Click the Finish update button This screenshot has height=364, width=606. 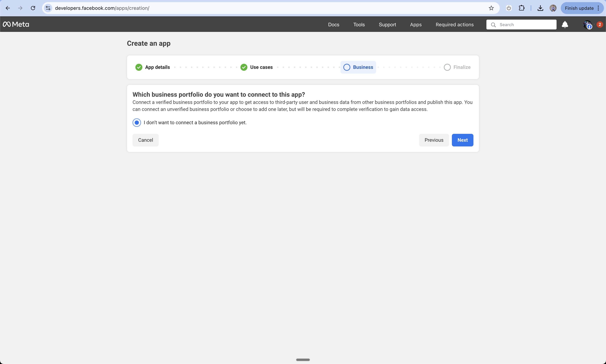(x=579, y=8)
